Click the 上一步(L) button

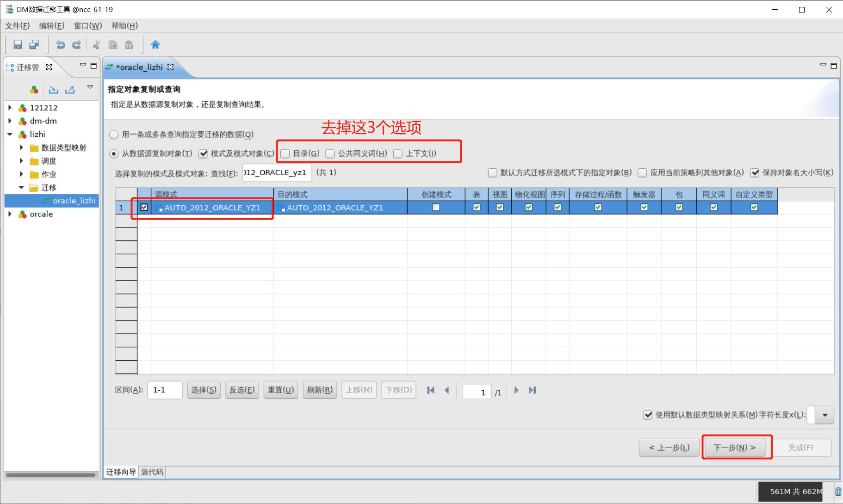[x=669, y=448]
